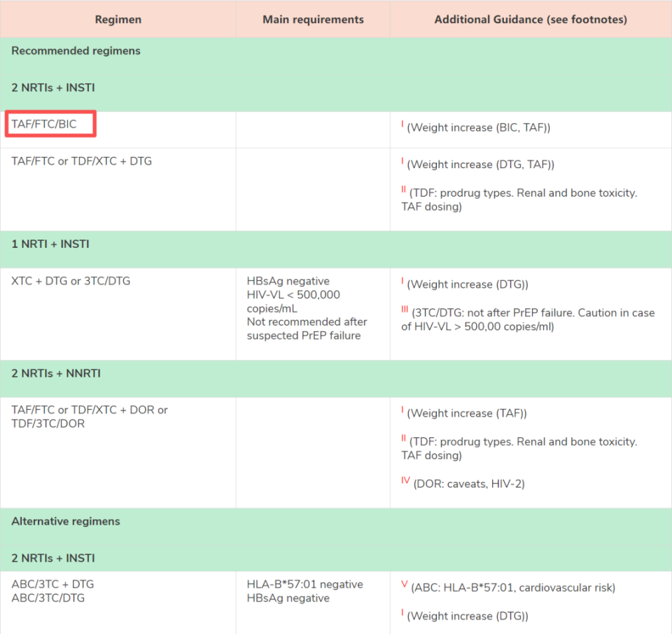Click the Main requirements column header

click(313, 20)
